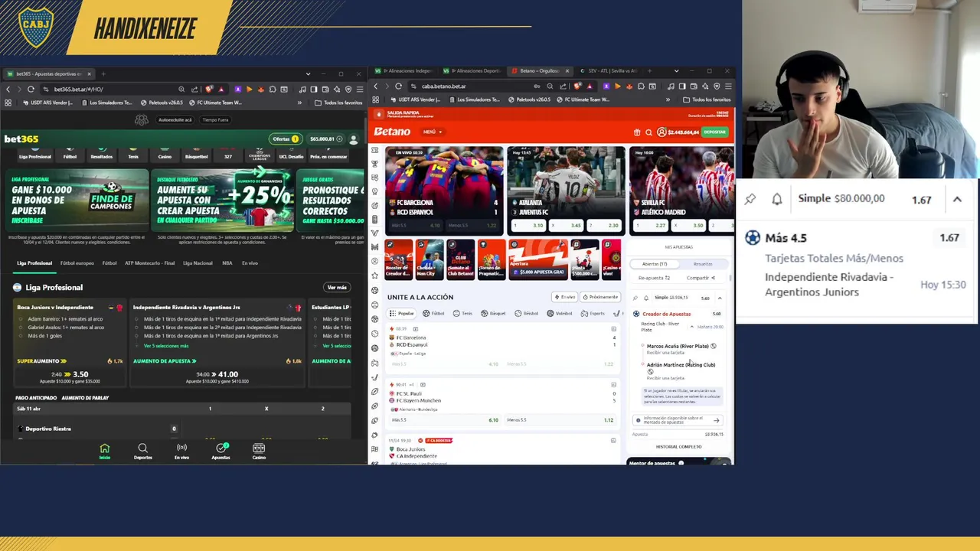Open the Finde de Campeones promo banner
Image resolution: width=980 pixels, height=551 pixels.
coord(77,199)
